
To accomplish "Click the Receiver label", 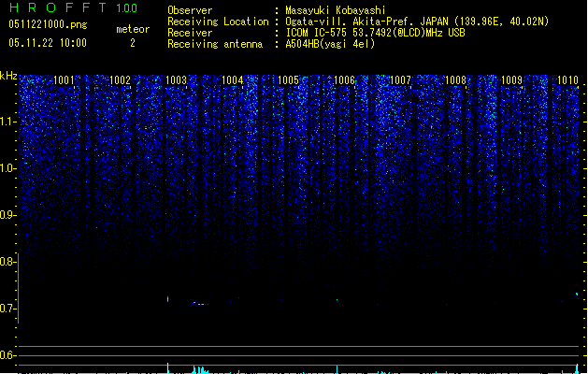I will click(190, 33).
